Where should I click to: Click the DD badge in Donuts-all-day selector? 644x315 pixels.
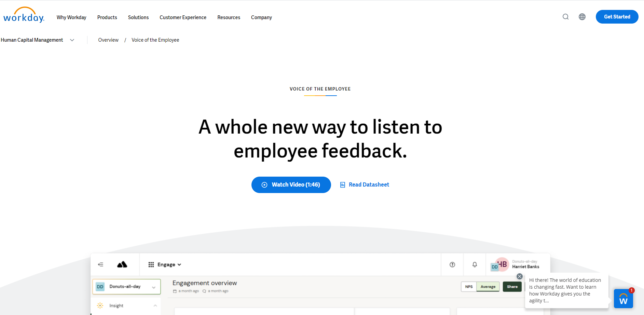(x=100, y=287)
